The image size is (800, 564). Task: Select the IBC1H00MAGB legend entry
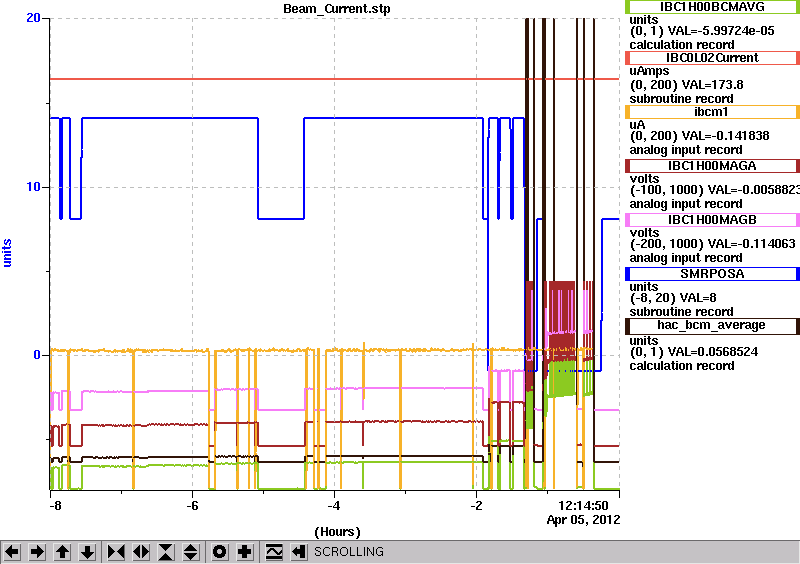tap(712, 220)
